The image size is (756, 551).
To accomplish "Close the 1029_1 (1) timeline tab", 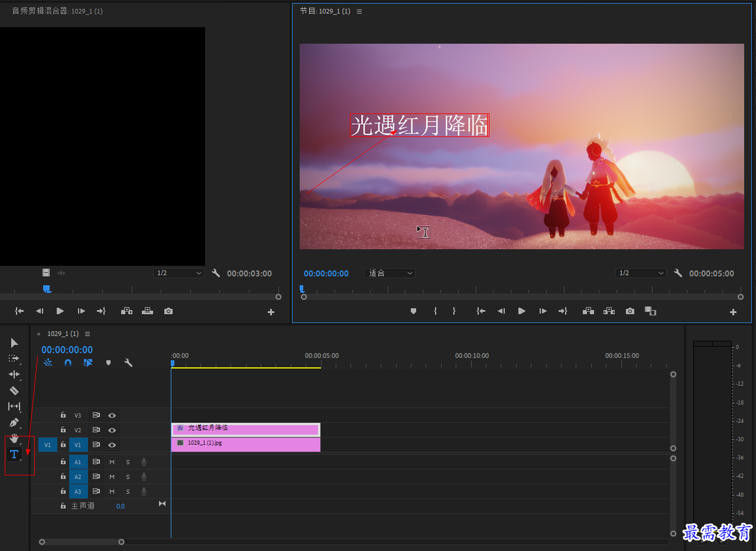I will [x=39, y=334].
